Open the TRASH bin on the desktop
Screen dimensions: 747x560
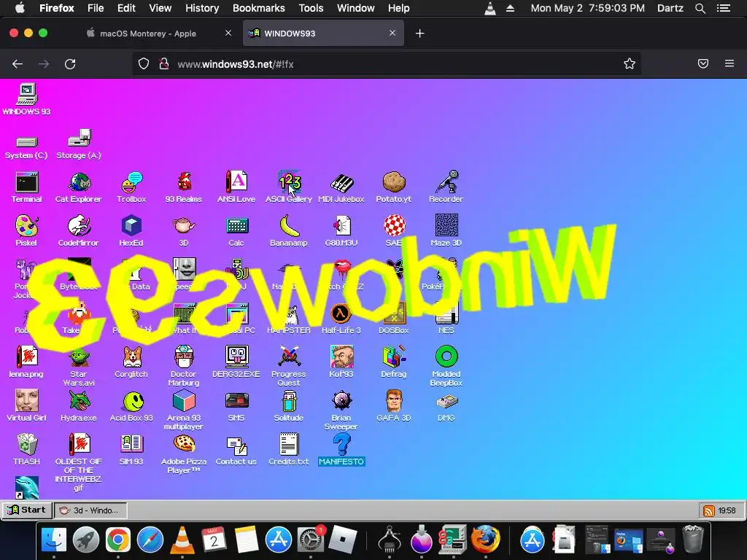click(x=27, y=450)
